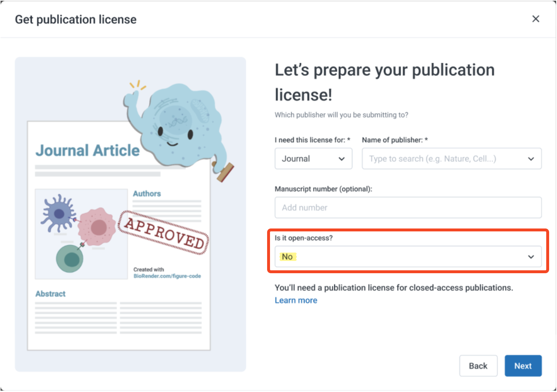Click the Next button
This screenshot has width=557, height=392.
click(523, 366)
